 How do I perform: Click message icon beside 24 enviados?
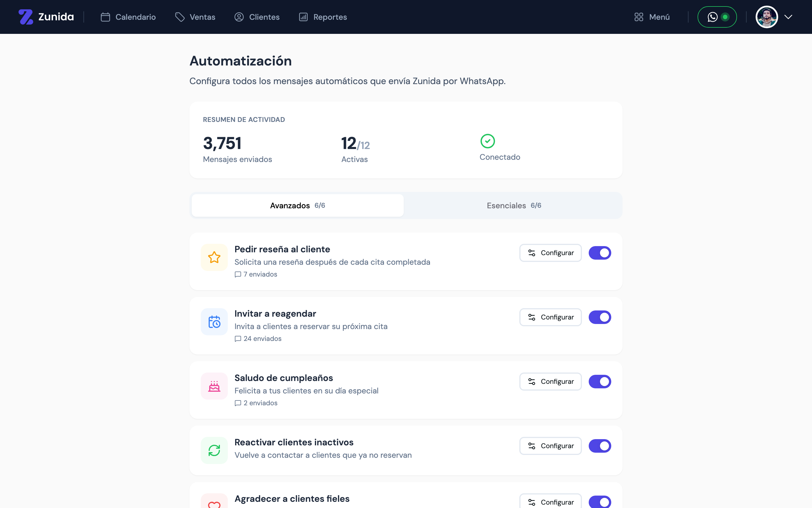pyautogui.click(x=238, y=339)
